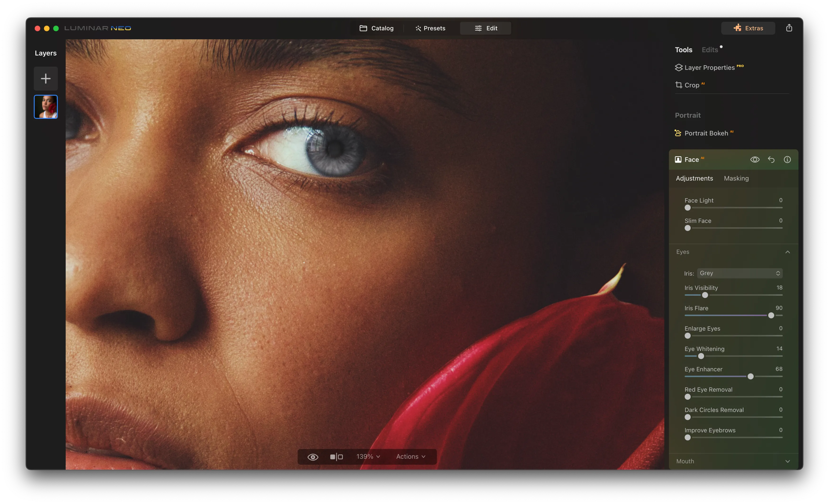The height and width of the screenshot is (504, 829).
Task: Reset Face tool with undo arrow
Action: 771,160
